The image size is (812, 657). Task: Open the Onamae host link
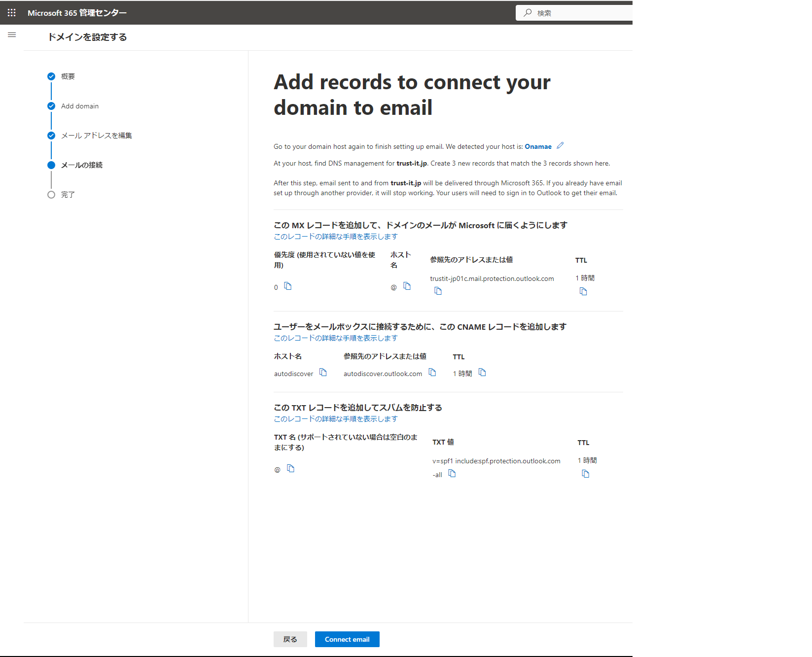pyautogui.click(x=538, y=146)
